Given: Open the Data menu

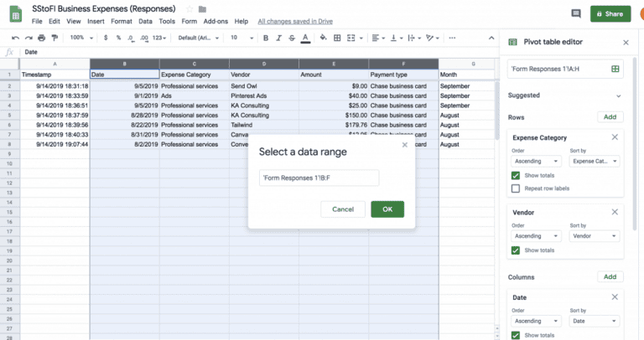Looking at the screenshot, I should (145, 21).
